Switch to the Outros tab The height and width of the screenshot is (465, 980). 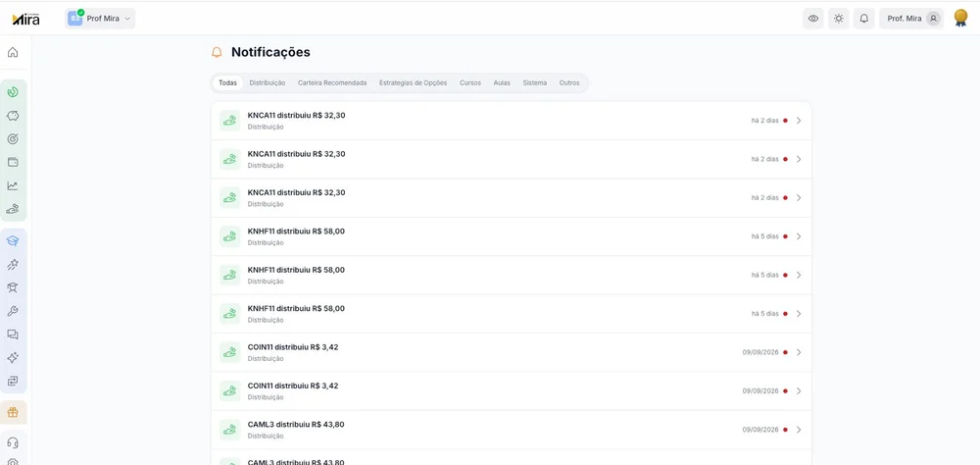coord(569,82)
